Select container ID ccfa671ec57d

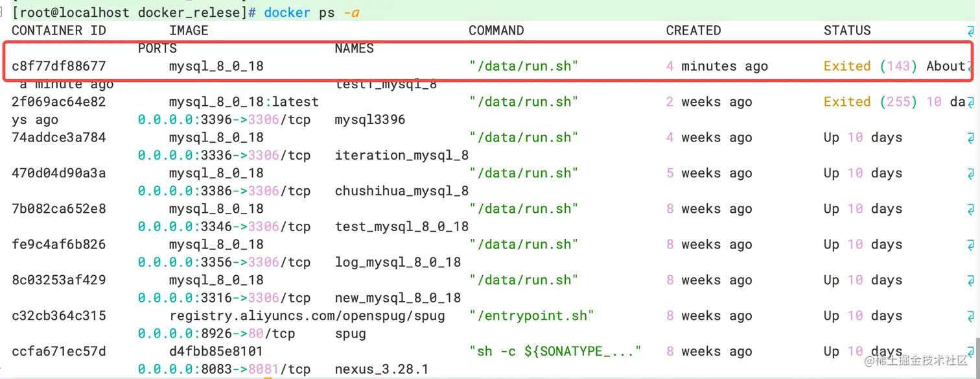click(59, 352)
